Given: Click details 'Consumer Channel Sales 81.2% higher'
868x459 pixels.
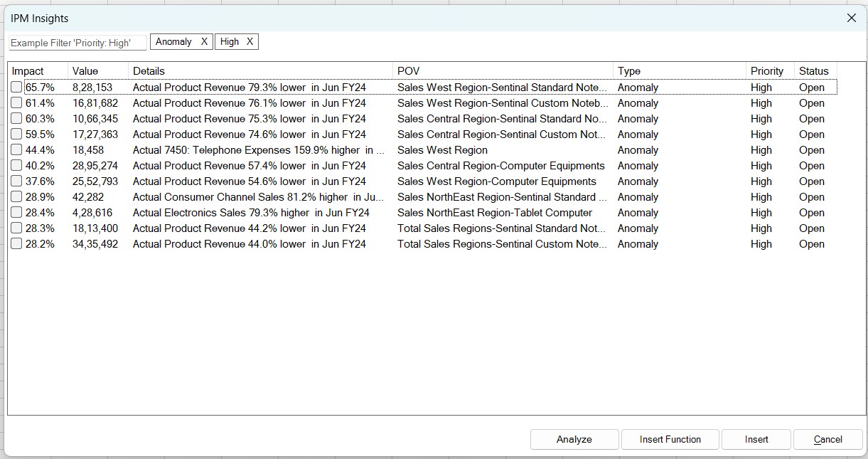Looking at the screenshot, I should pos(259,197).
